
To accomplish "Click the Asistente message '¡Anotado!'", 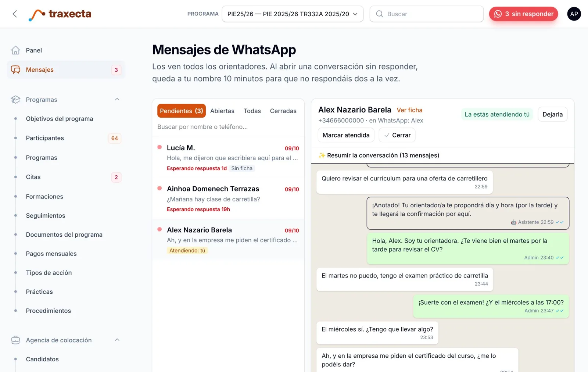I will [x=468, y=213].
